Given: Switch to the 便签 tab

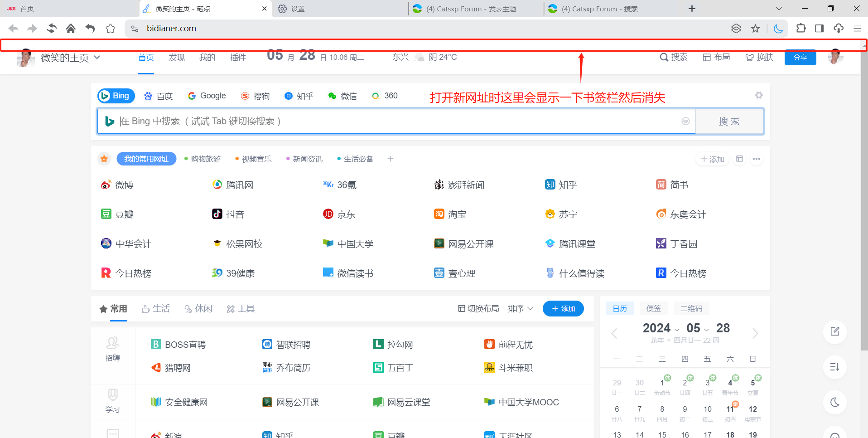Looking at the screenshot, I should 654,308.
